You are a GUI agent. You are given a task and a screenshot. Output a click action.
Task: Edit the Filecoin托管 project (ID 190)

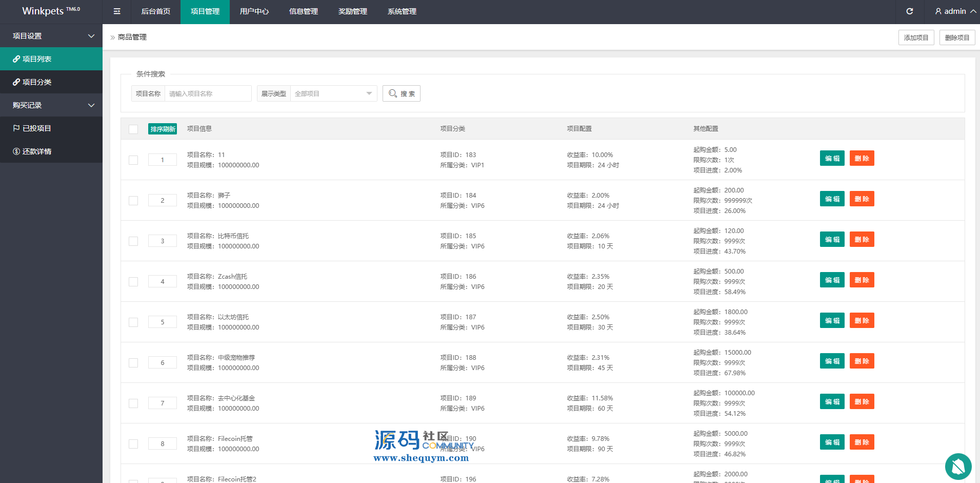coord(832,442)
